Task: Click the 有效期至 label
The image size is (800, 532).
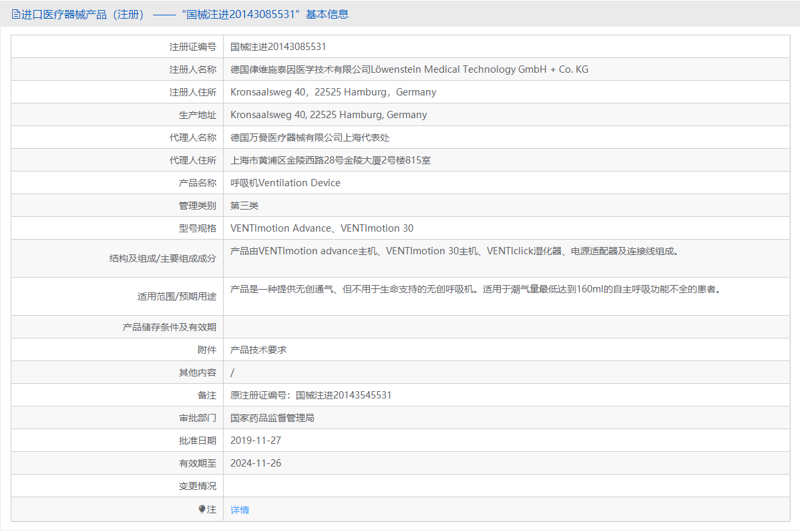Action: pyautogui.click(x=198, y=463)
